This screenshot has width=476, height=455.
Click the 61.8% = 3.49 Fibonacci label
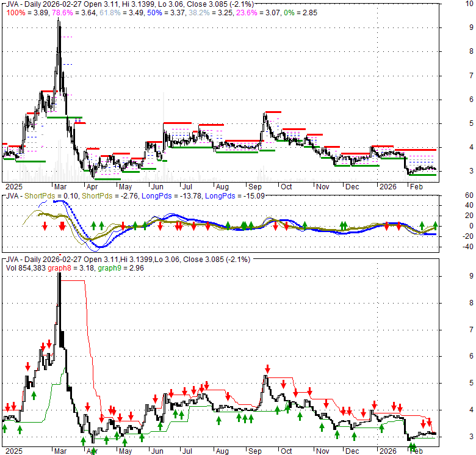click(x=121, y=13)
